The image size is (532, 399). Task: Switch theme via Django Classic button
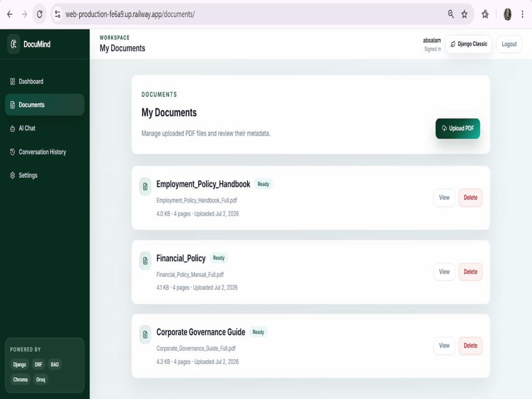[x=469, y=44]
